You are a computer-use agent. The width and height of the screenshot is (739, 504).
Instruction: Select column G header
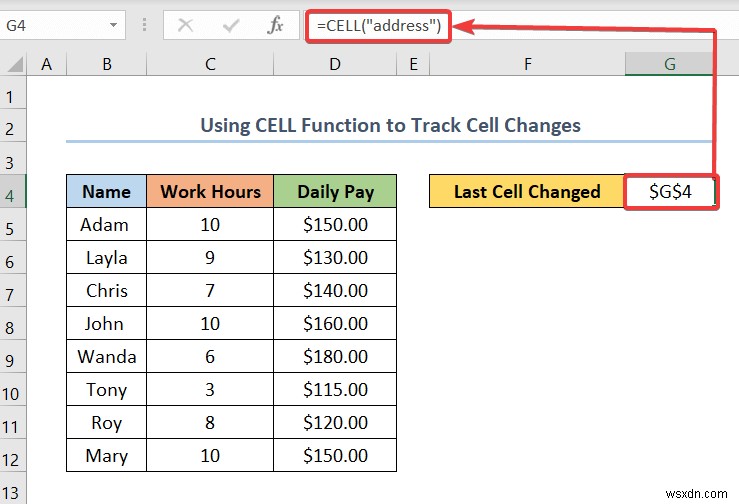click(x=669, y=64)
